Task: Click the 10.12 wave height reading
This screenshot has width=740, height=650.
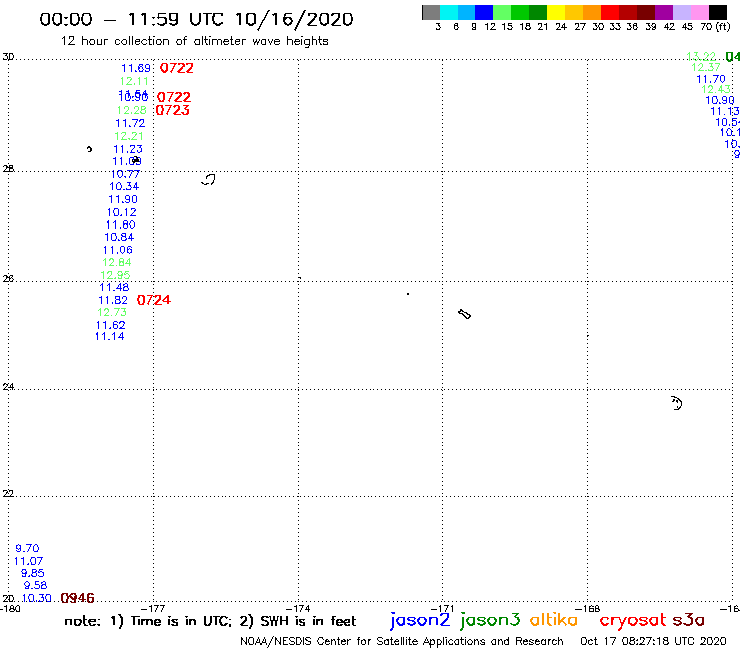Action: 122,212
